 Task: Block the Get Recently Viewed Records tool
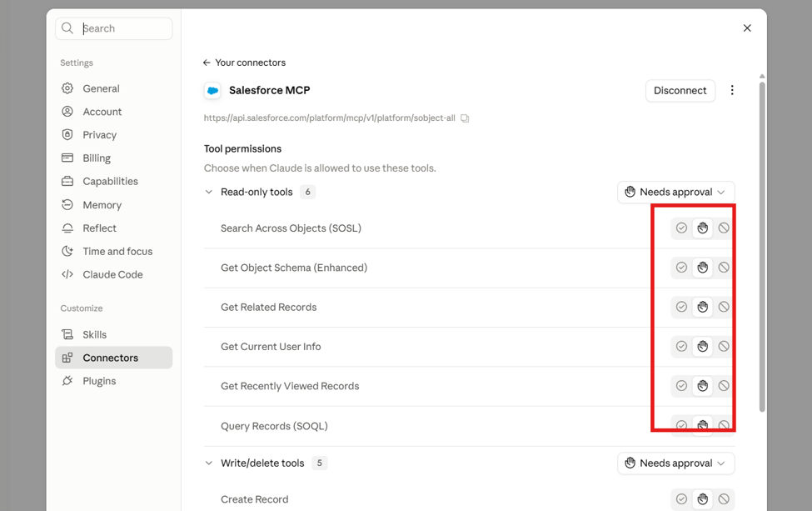(x=724, y=386)
